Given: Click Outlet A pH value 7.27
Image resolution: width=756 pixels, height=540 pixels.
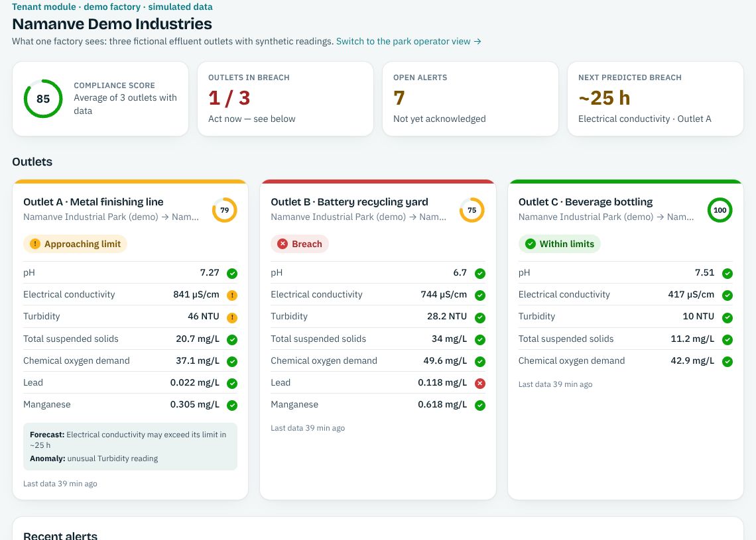Looking at the screenshot, I should click(x=210, y=272).
